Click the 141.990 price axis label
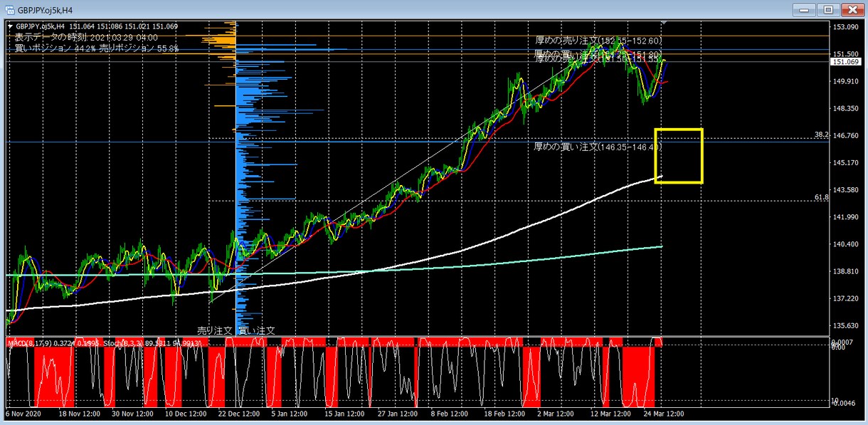Image resolution: width=868 pixels, height=425 pixels. [x=845, y=217]
